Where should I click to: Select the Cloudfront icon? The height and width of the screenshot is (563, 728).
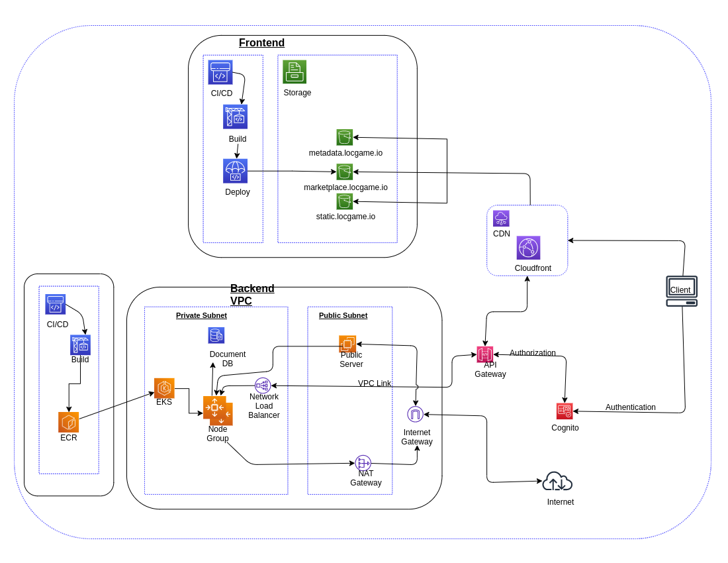click(527, 248)
